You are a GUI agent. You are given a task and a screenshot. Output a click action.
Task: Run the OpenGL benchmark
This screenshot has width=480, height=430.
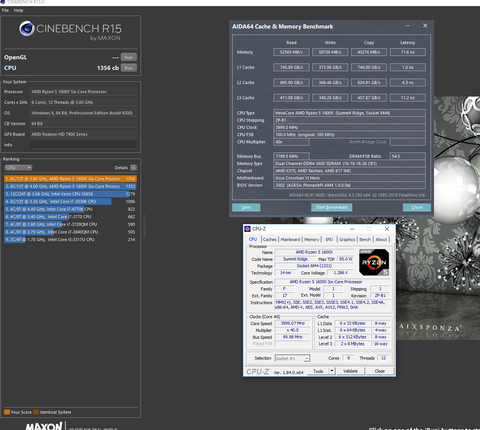pos(129,57)
